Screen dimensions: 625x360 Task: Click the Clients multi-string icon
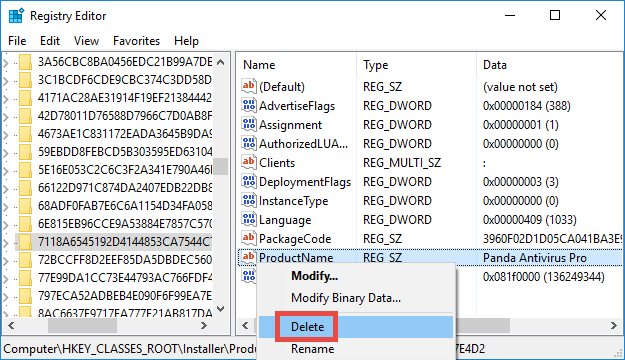pyautogui.click(x=249, y=162)
